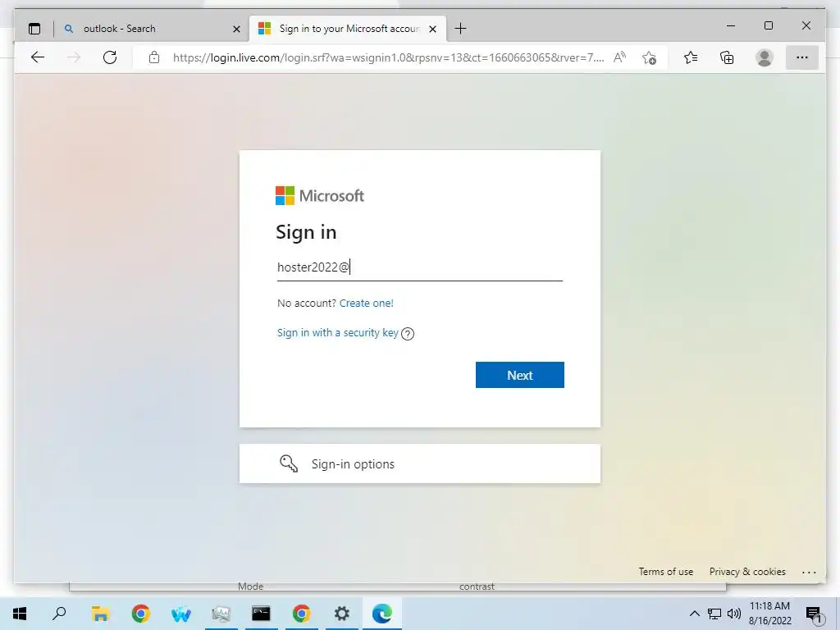The image size is (840, 630).
Task: Open the notification center icon
Action: tap(815, 614)
